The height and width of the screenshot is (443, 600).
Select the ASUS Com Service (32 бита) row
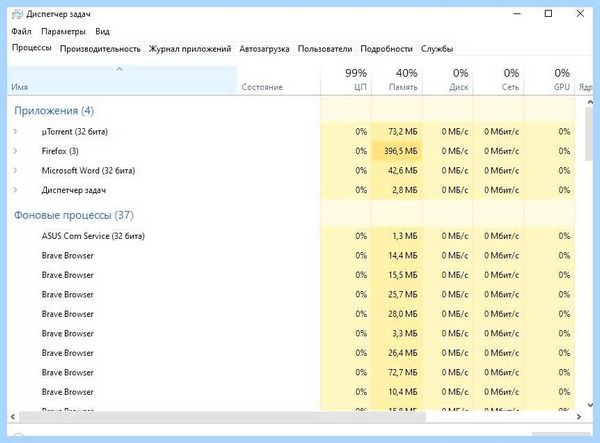click(291, 236)
